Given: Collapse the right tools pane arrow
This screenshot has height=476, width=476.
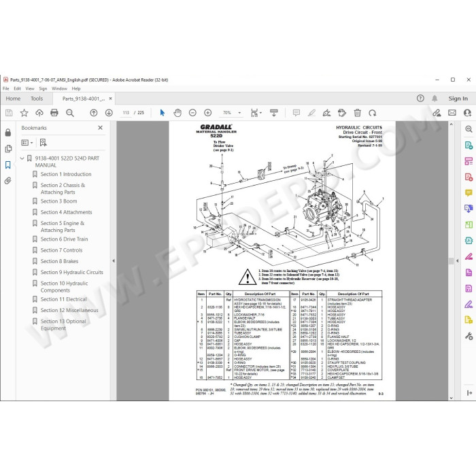Looking at the screenshot, I should (458, 260).
